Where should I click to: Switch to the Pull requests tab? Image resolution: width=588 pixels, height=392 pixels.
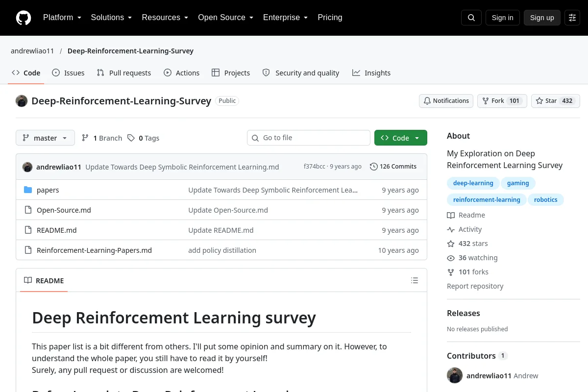(x=124, y=73)
